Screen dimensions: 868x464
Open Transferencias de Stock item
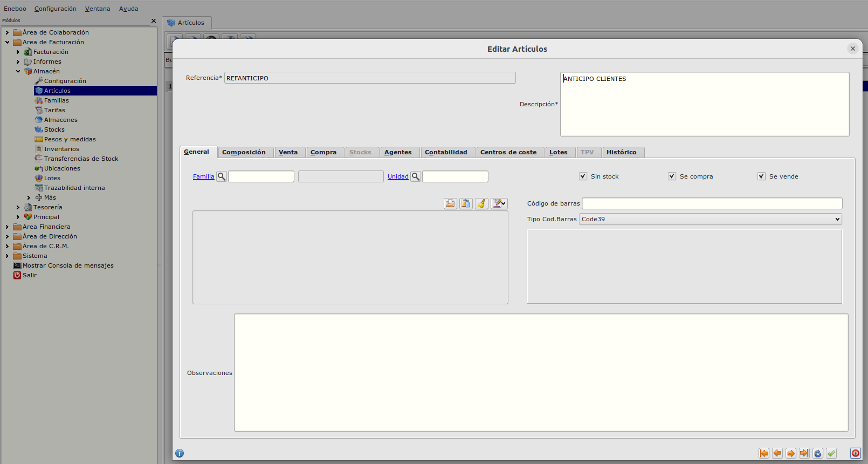point(81,159)
